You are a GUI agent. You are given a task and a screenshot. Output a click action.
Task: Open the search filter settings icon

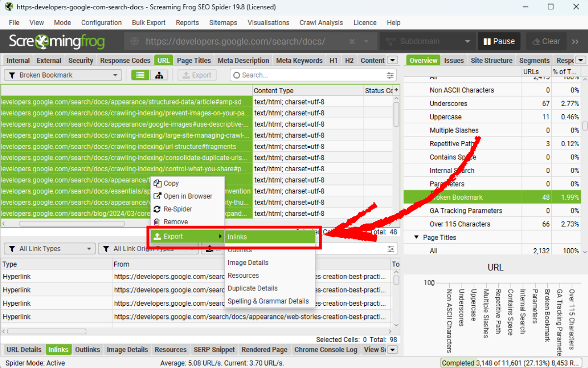click(x=390, y=75)
